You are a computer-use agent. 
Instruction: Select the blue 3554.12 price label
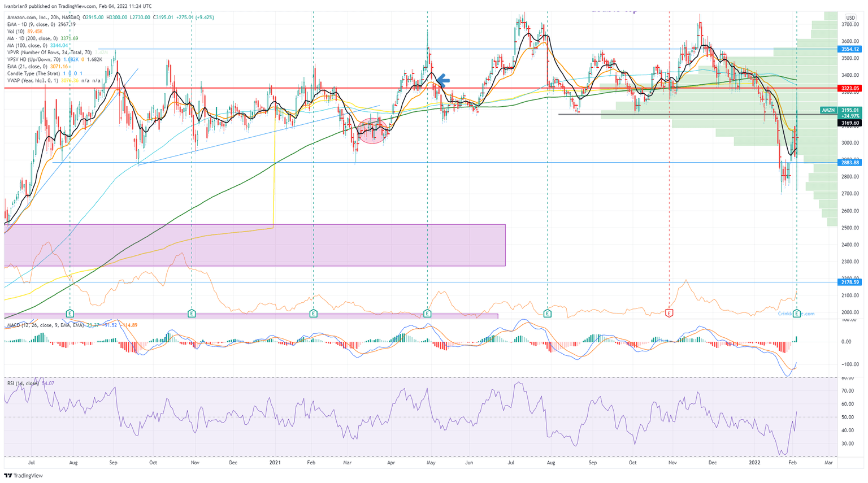pos(849,49)
